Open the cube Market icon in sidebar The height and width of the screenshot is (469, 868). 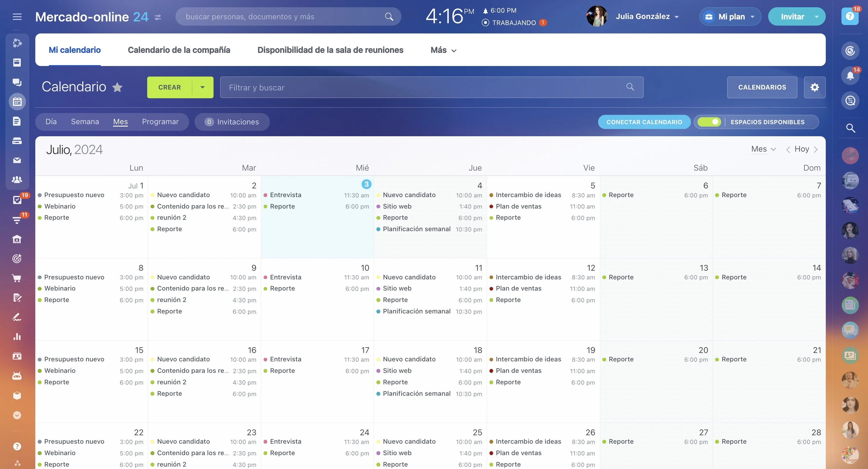(x=17, y=395)
